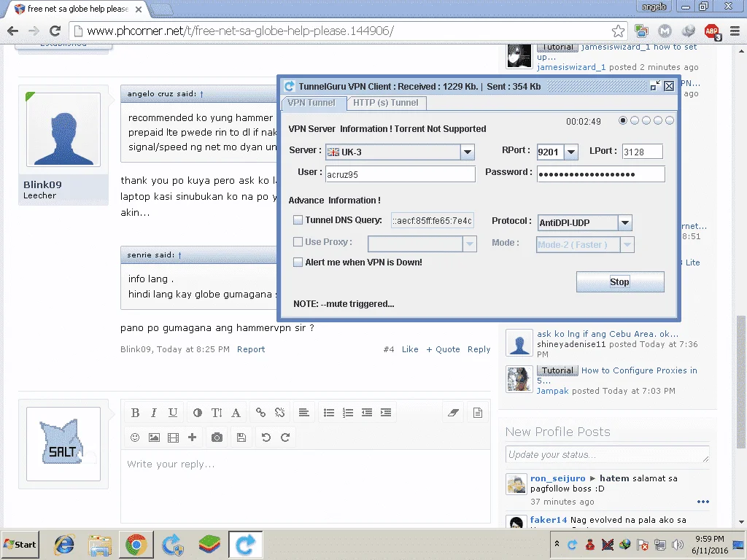Select the fourth status radio button
Image resolution: width=747 pixels, height=560 pixels.
(x=658, y=120)
